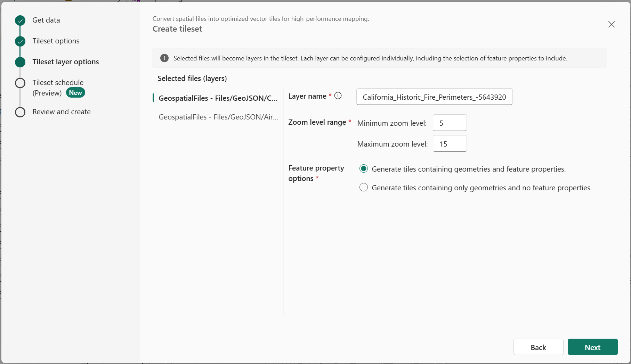Open the Review and create step
This screenshot has width=631, height=364.
(x=62, y=112)
